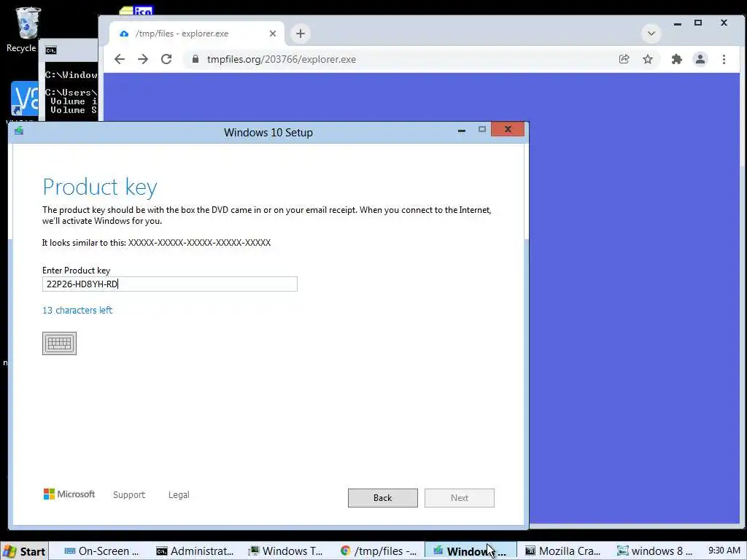
Task: Click the '13 characters left' text
Action: click(x=77, y=310)
